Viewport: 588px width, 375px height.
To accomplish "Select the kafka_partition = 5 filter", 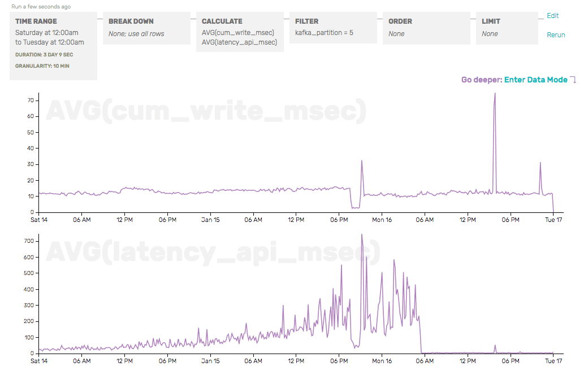I will [x=324, y=33].
